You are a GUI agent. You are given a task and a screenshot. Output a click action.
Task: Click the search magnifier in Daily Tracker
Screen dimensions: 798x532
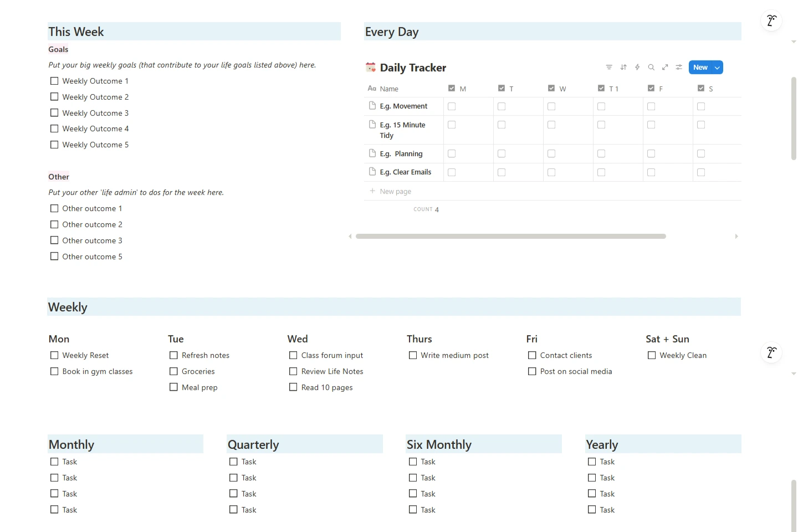point(651,68)
